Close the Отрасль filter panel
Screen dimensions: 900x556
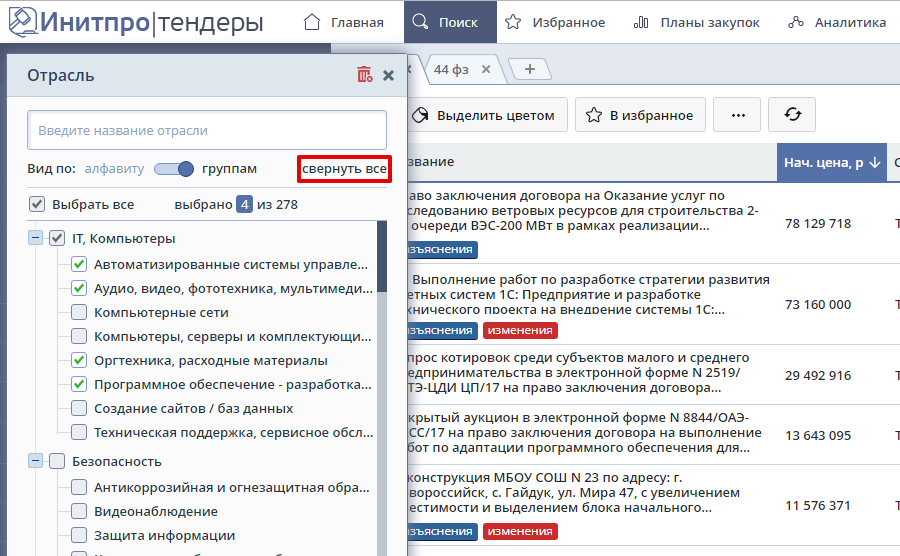coord(389,75)
